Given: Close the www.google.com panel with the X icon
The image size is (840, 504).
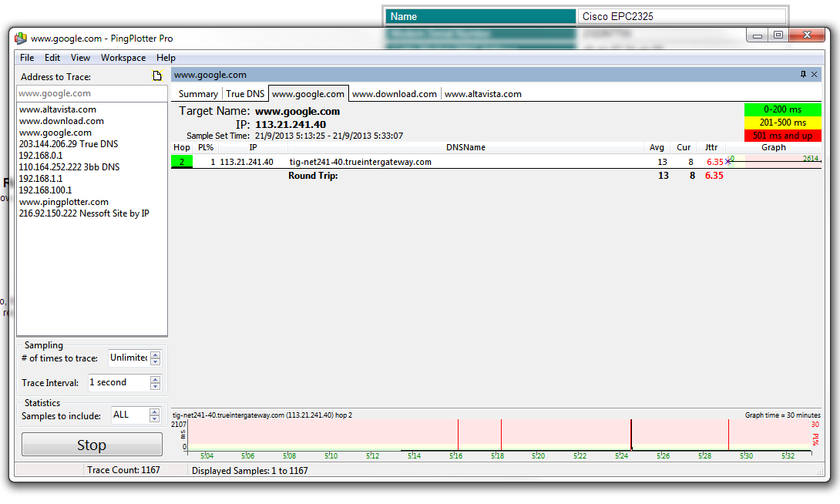Looking at the screenshot, I should [814, 75].
